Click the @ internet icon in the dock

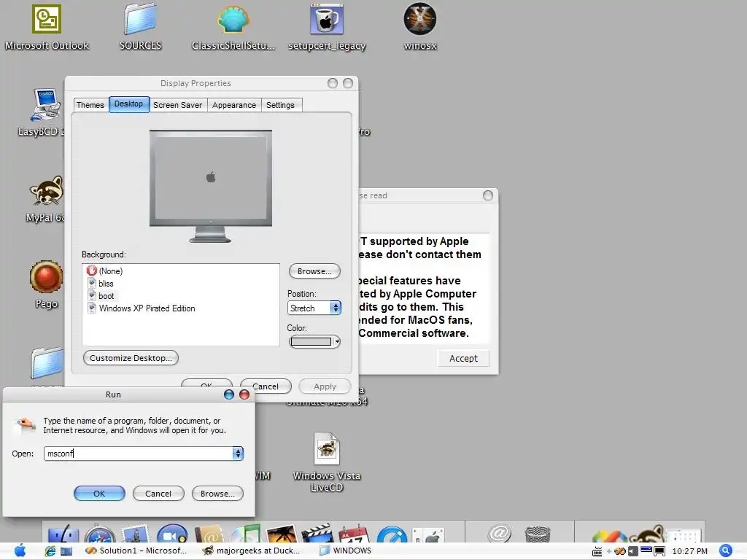coord(500,533)
